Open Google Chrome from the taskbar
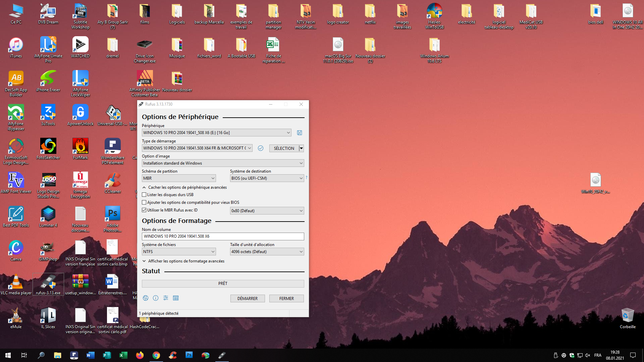 (156, 355)
